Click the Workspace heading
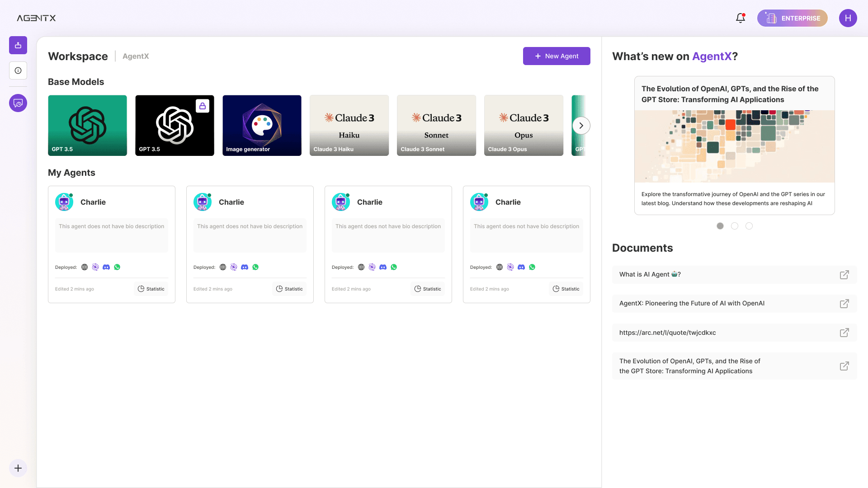This screenshot has width=868, height=488. (78, 56)
